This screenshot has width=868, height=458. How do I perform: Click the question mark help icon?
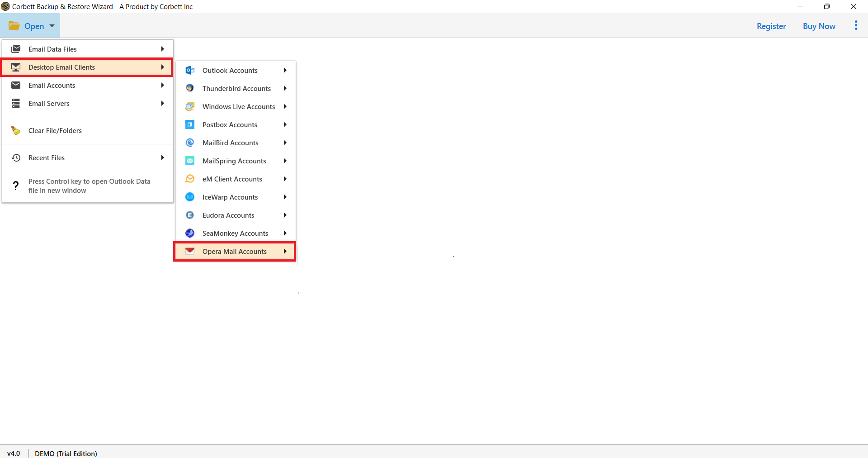[16, 186]
